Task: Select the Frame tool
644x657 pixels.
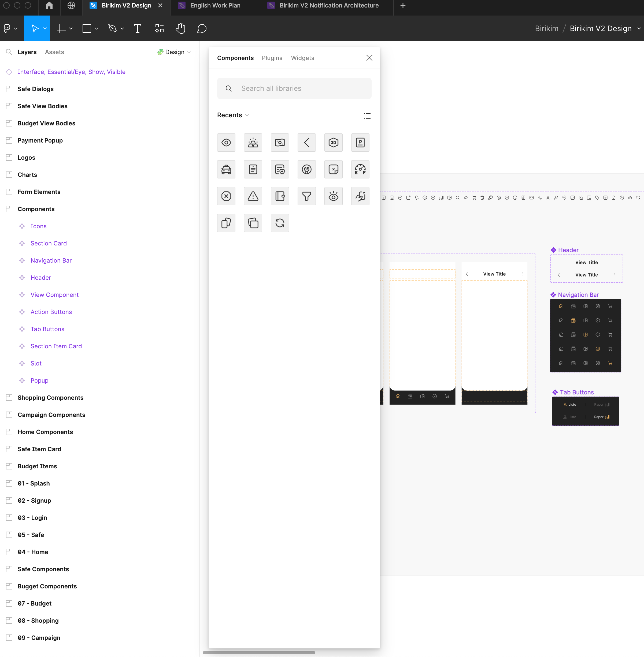Action: pos(62,28)
